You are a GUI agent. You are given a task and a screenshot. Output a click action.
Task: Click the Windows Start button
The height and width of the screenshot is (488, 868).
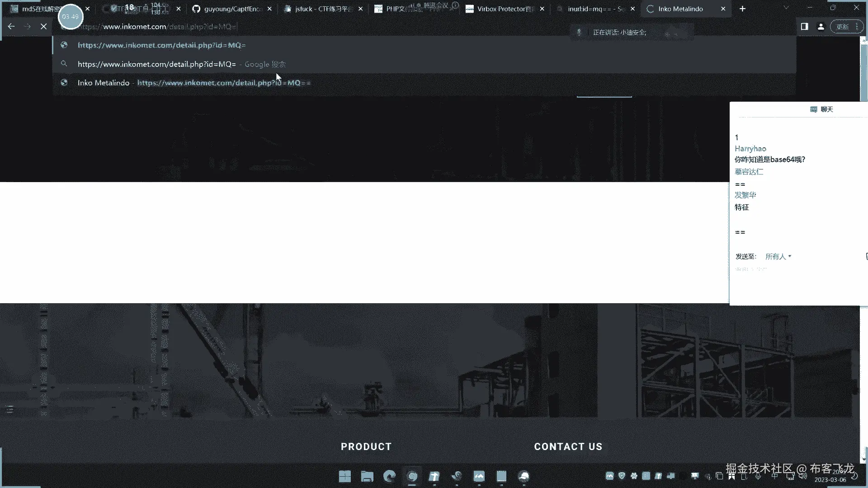click(344, 476)
